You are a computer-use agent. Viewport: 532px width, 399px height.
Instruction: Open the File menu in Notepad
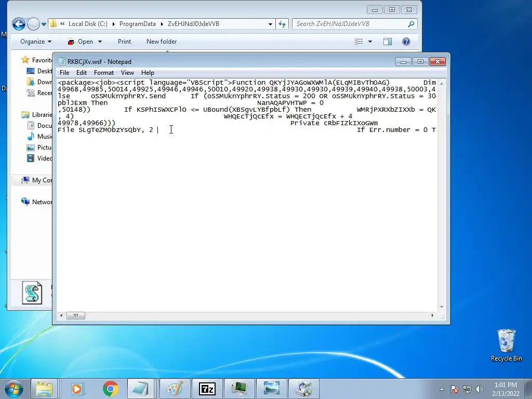pos(64,73)
